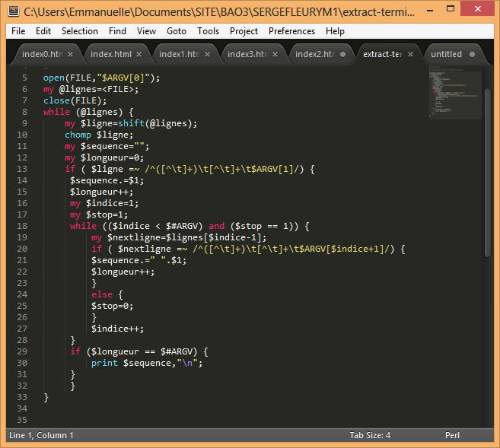Open the View menu
Image resolution: width=500 pixels, height=448 pixels.
(146, 31)
